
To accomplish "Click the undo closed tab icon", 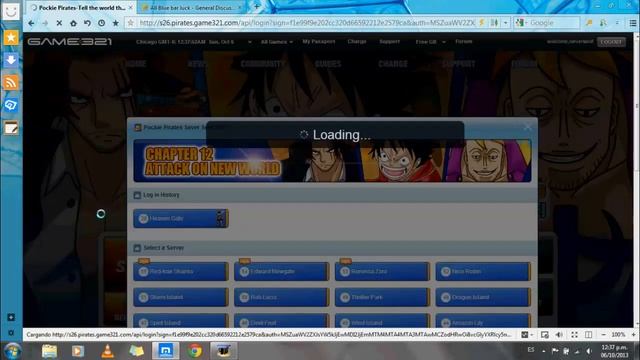I will tap(87, 23).
